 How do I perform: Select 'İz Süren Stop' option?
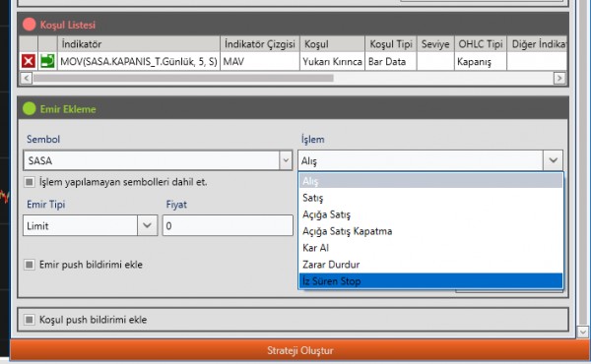430,280
